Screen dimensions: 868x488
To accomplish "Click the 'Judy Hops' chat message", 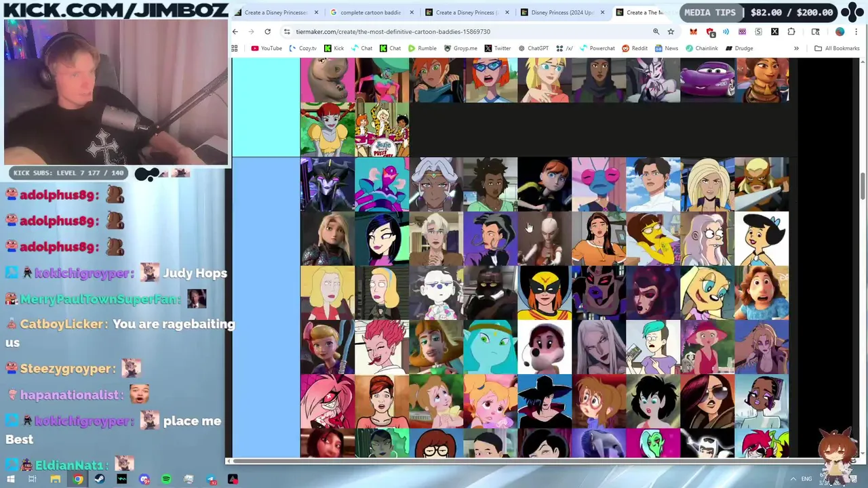I will [x=195, y=273].
